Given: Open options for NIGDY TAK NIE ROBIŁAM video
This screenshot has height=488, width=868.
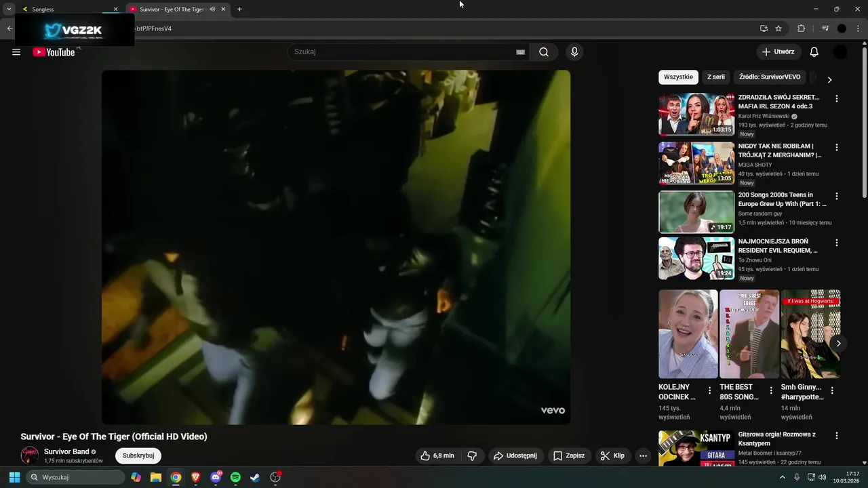Looking at the screenshot, I should tap(836, 147).
